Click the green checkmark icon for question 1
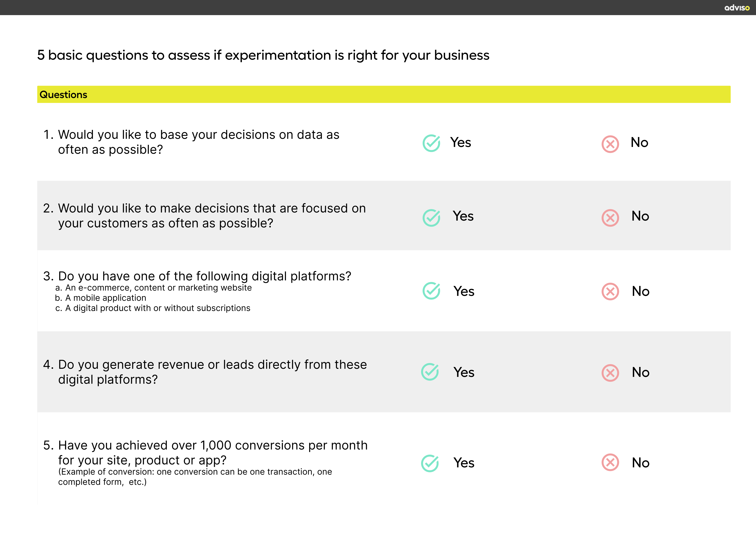Image resolution: width=756 pixels, height=543 pixels. tap(431, 143)
